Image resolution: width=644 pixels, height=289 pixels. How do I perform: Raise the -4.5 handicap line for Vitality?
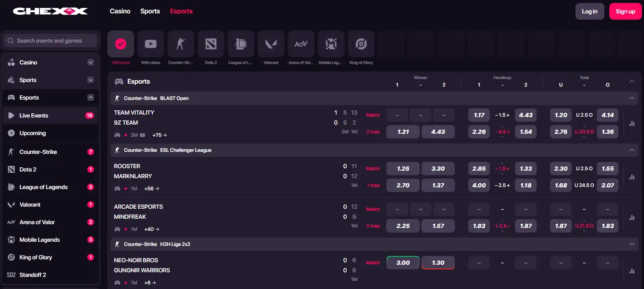502,127
